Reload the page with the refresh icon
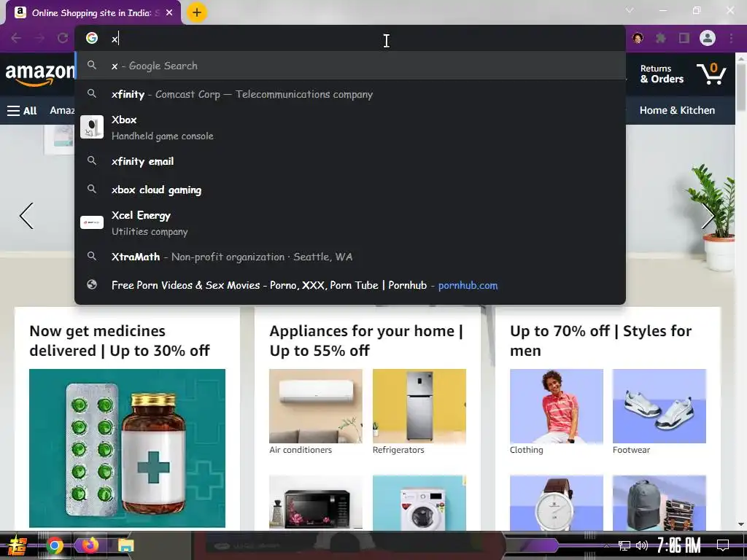This screenshot has height=560, width=747. [x=63, y=38]
